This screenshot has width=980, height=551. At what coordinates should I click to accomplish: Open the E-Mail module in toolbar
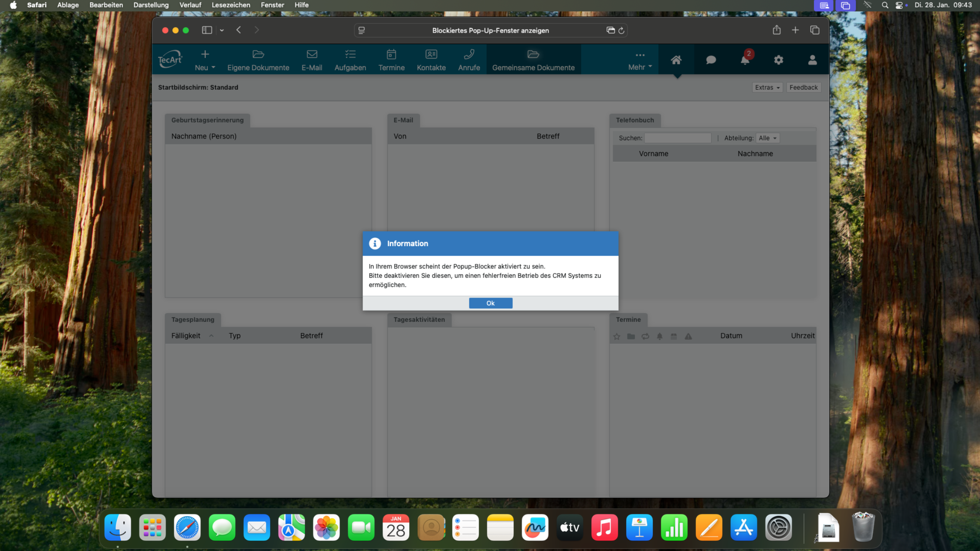[311, 60]
